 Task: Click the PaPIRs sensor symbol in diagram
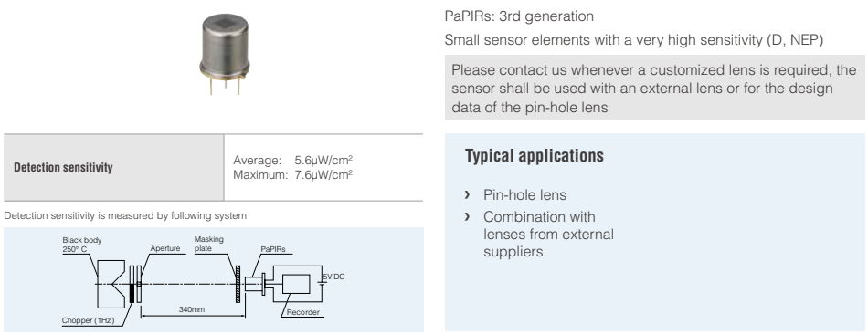click(x=256, y=284)
